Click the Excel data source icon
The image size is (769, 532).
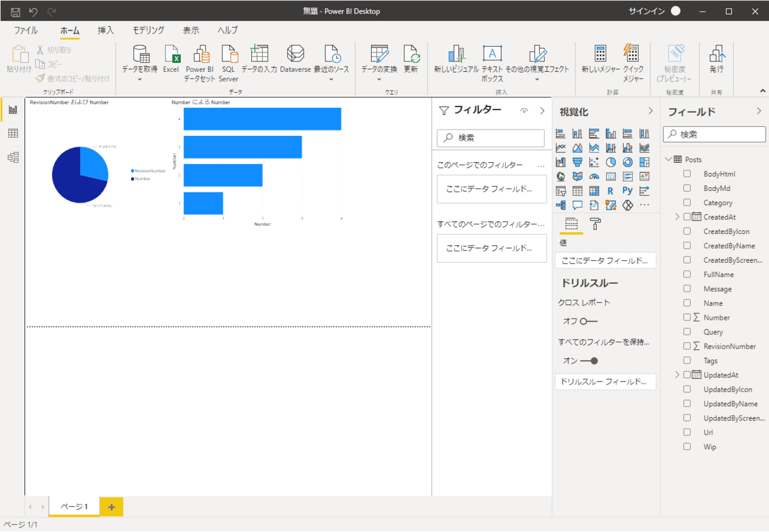[170, 59]
